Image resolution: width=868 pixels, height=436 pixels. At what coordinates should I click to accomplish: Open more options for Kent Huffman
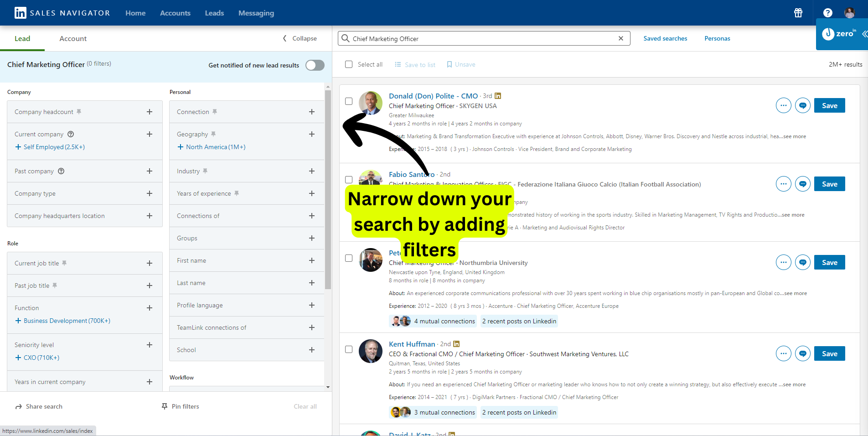click(x=783, y=353)
